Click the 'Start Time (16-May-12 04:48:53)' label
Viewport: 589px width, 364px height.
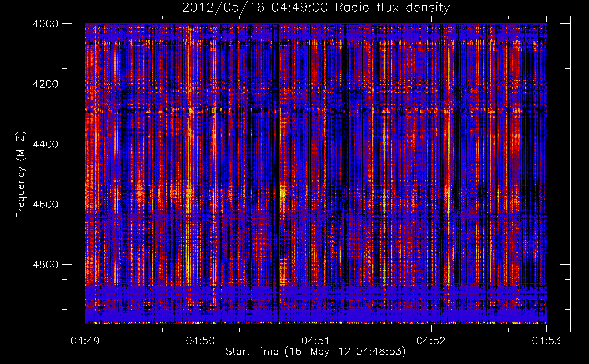click(316, 352)
